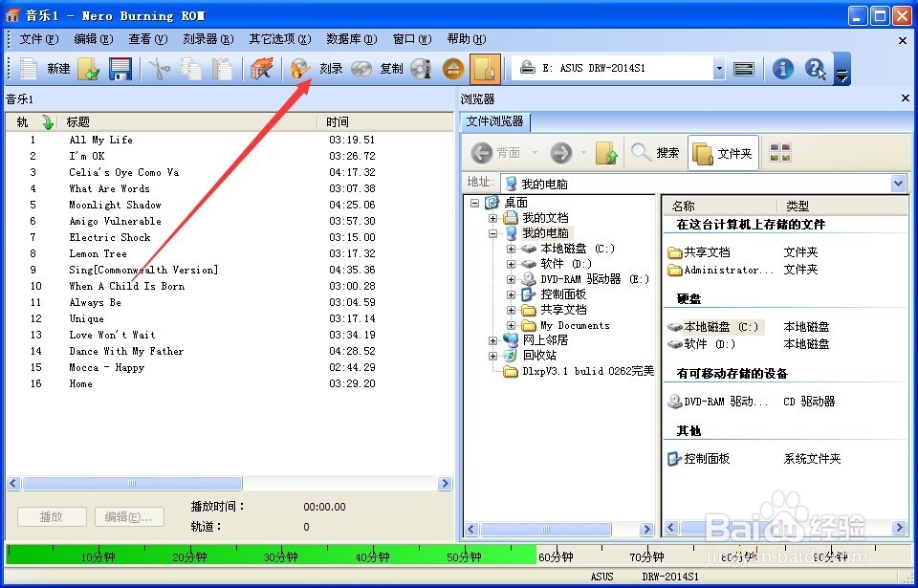The height and width of the screenshot is (588, 918).
Task: Open the blue info icon
Action: (x=783, y=69)
